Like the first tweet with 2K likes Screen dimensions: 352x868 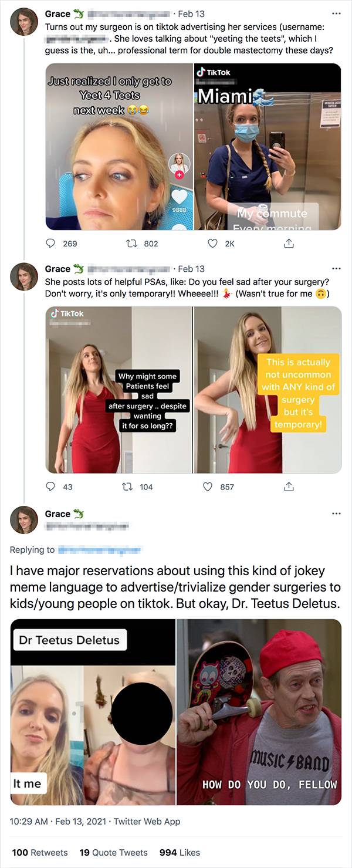tap(213, 244)
